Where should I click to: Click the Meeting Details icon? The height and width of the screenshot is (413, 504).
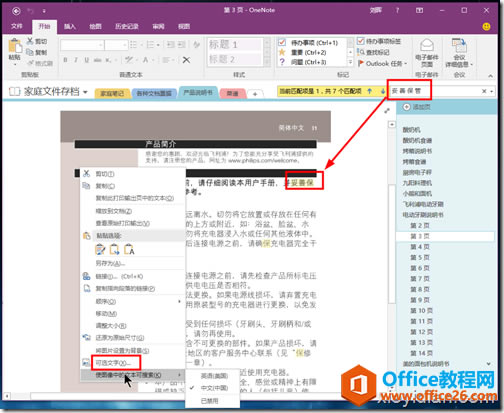click(459, 46)
